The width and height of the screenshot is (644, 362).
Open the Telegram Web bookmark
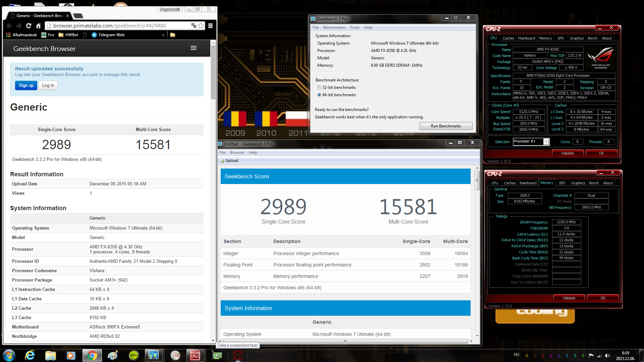pos(108,35)
